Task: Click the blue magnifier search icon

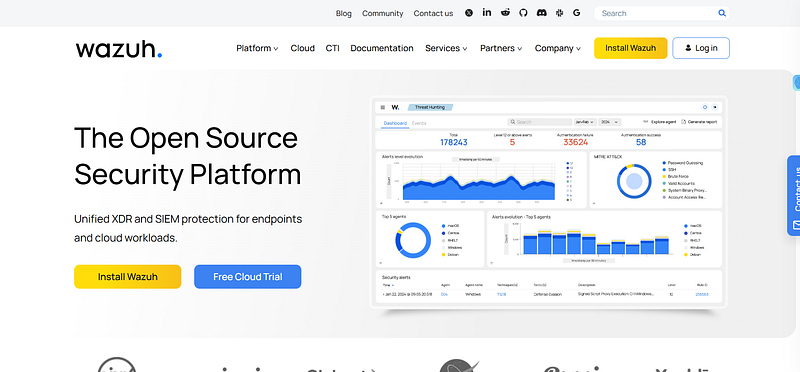Action: [722, 13]
